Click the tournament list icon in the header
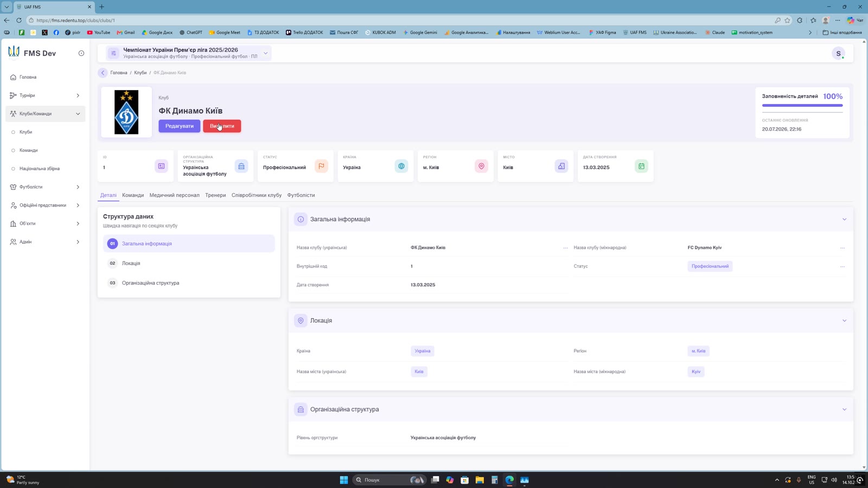Viewport: 868px width, 488px height. click(x=113, y=53)
